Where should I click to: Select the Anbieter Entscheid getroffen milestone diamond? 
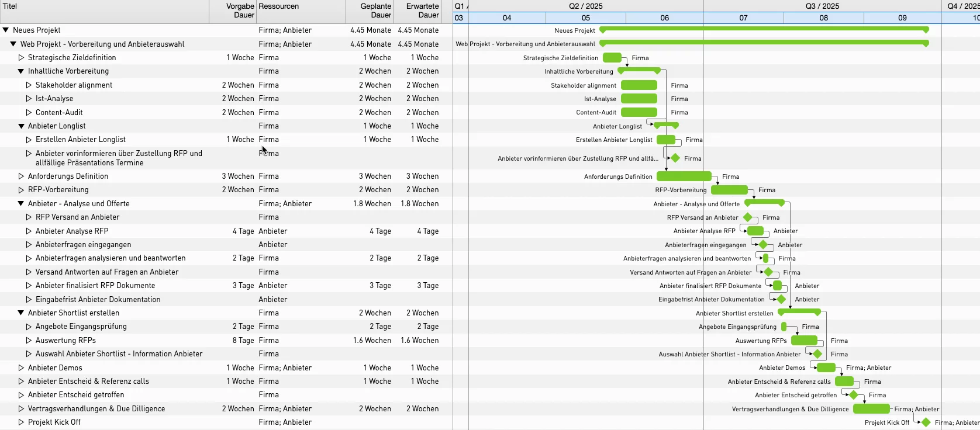853,395
